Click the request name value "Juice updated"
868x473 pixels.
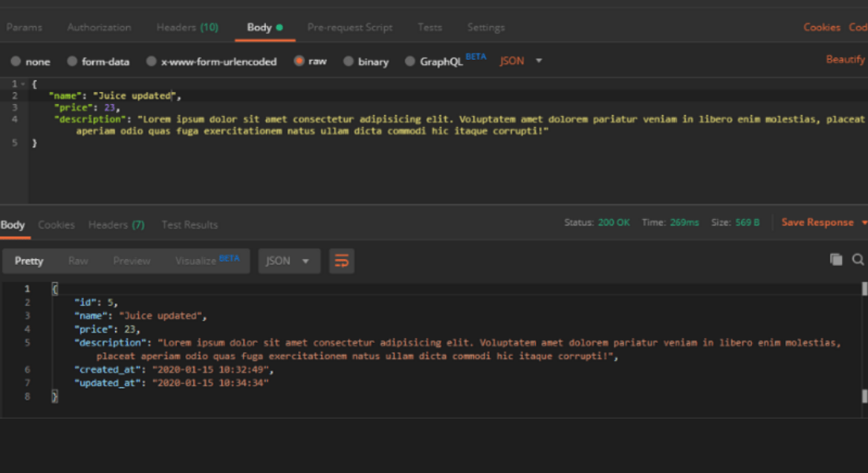pos(134,95)
